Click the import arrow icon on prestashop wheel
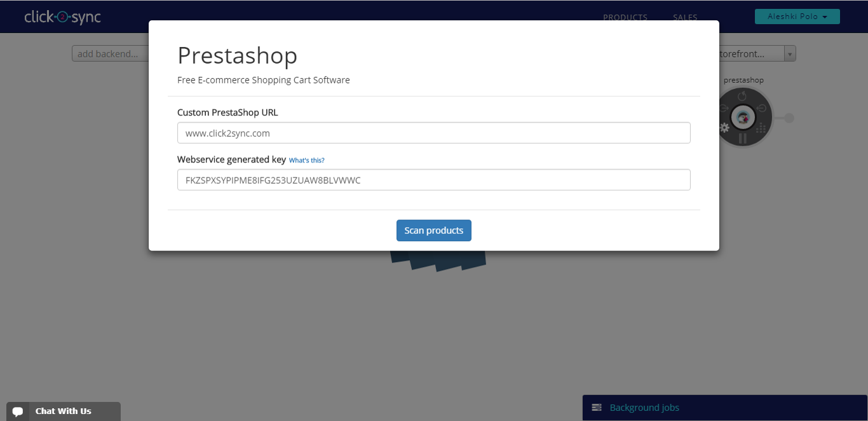The height and width of the screenshot is (421, 868). pyautogui.click(x=761, y=108)
